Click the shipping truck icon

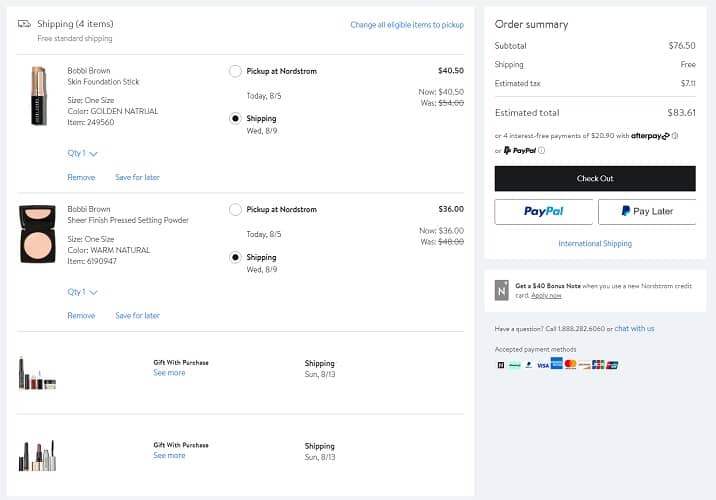pyautogui.click(x=24, y=24)
